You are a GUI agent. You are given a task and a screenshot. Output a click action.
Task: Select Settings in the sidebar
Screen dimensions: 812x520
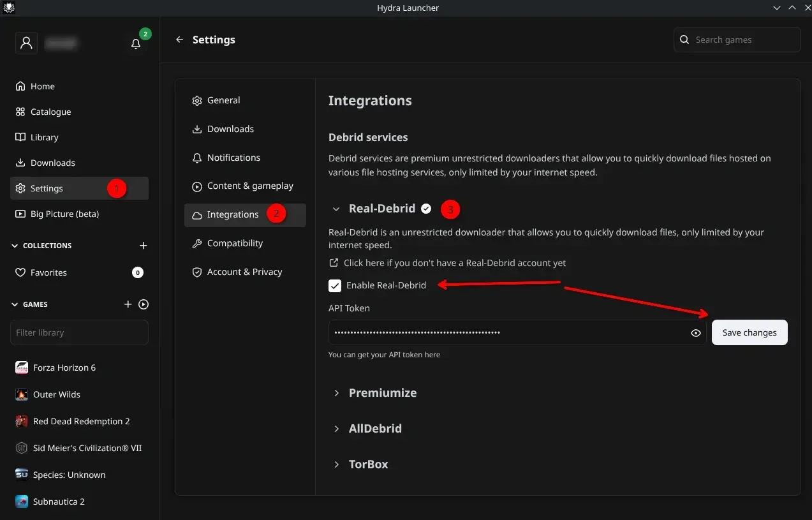tap(79, 188)
